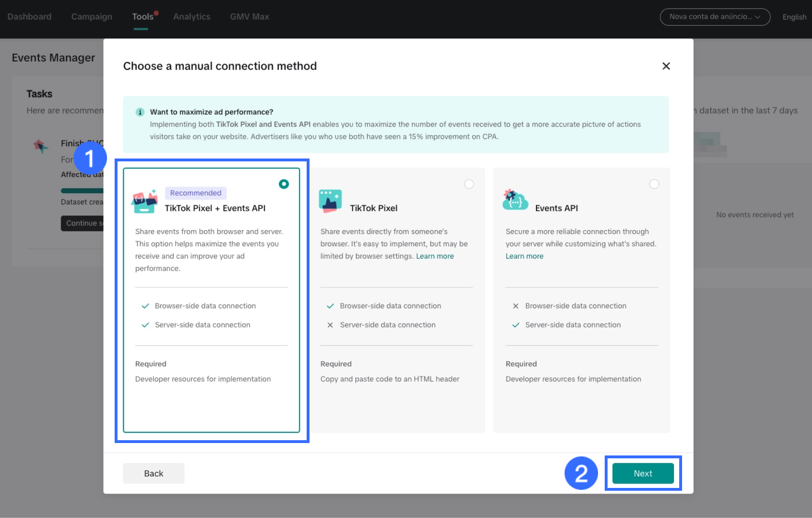Click the Continue button in the Tasks panel
This screenshot has width=812, height=518.
point(82,223)
